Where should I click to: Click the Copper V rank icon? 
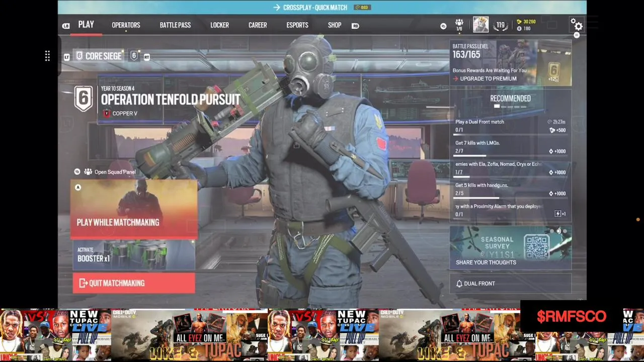tap(107, 114)
